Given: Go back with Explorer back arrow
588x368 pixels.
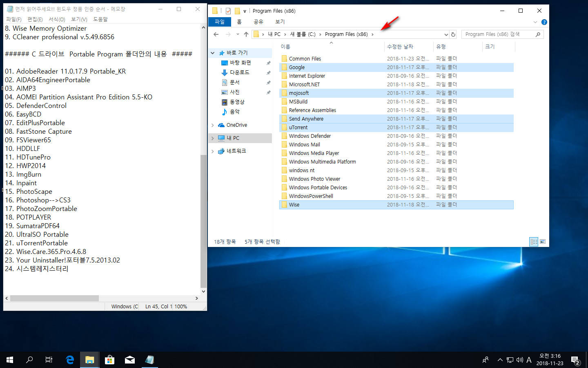Looking at the screenshot, I should point(216,34).
